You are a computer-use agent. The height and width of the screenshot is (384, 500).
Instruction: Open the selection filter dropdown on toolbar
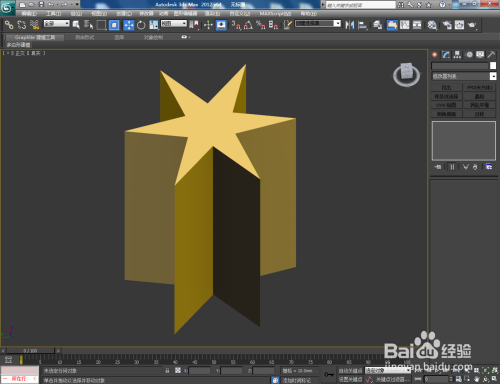(x=57, y=24)
